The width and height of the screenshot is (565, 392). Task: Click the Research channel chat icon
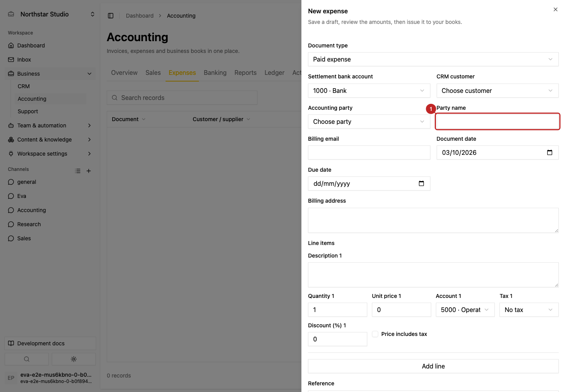click(11, 224)
